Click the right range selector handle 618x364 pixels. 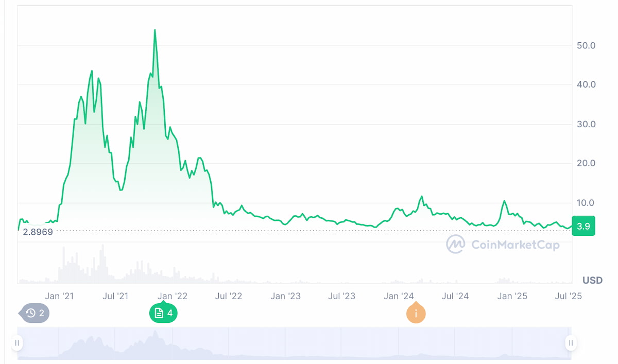(x=571, y=343)
